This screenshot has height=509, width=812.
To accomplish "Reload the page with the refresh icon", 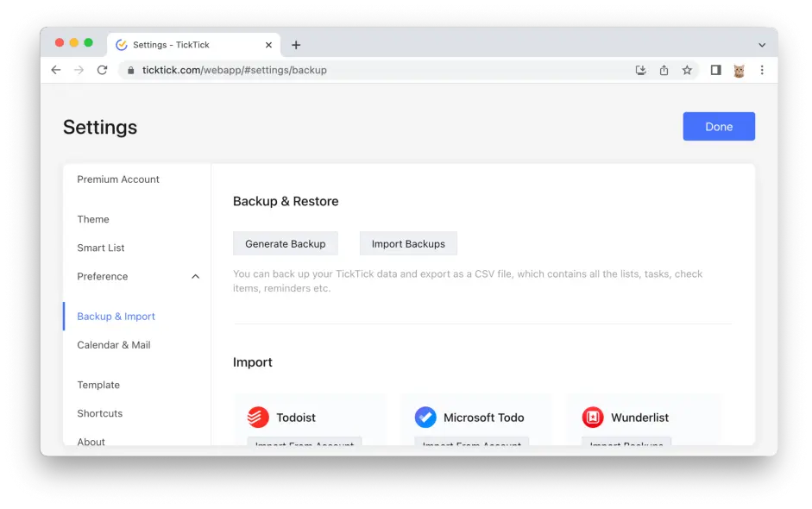I will point(102,70).
